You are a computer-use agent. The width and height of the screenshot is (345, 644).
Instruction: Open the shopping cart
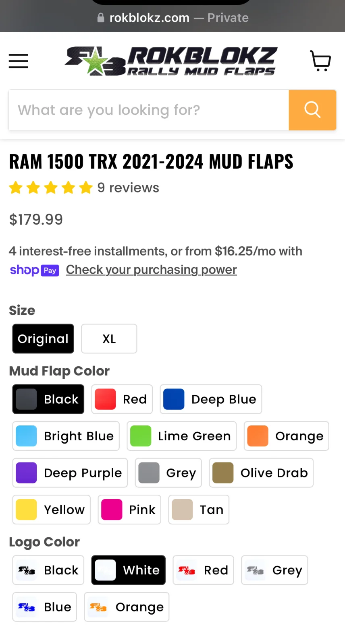coord(320,61)
